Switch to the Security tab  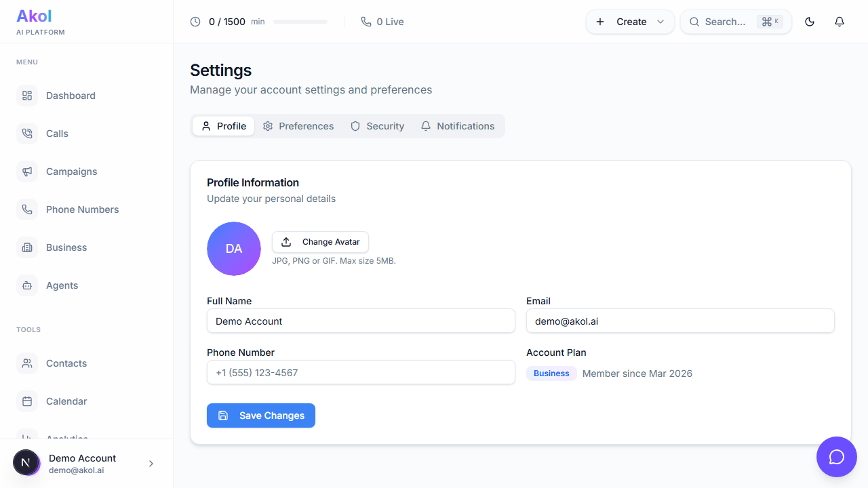click(x=378, y=126)
